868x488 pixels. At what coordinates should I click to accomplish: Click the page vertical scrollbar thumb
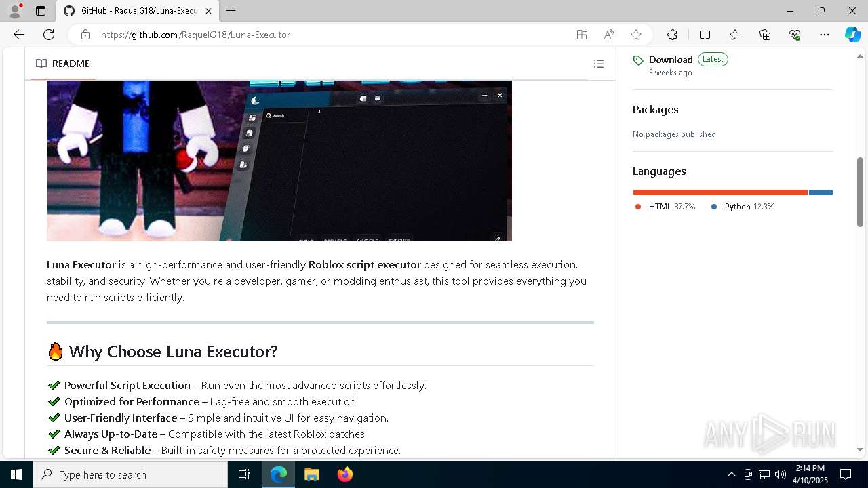pos(860,192)
